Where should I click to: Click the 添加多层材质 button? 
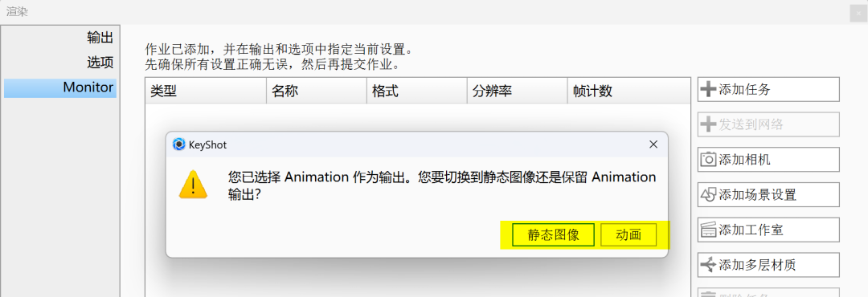coord(768,265)
